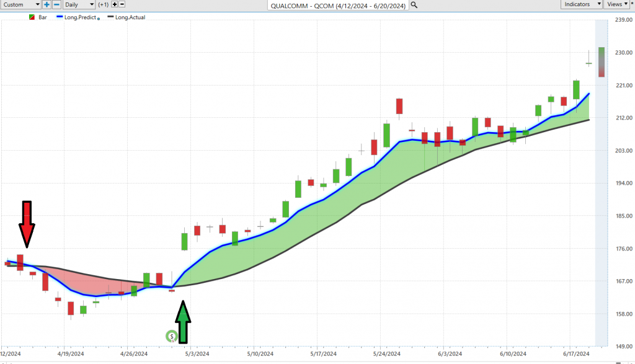This screenshot has height=364, width=635.
Task: Click the 5/10/2024 date axis label
Action: (x=260, y=354)
